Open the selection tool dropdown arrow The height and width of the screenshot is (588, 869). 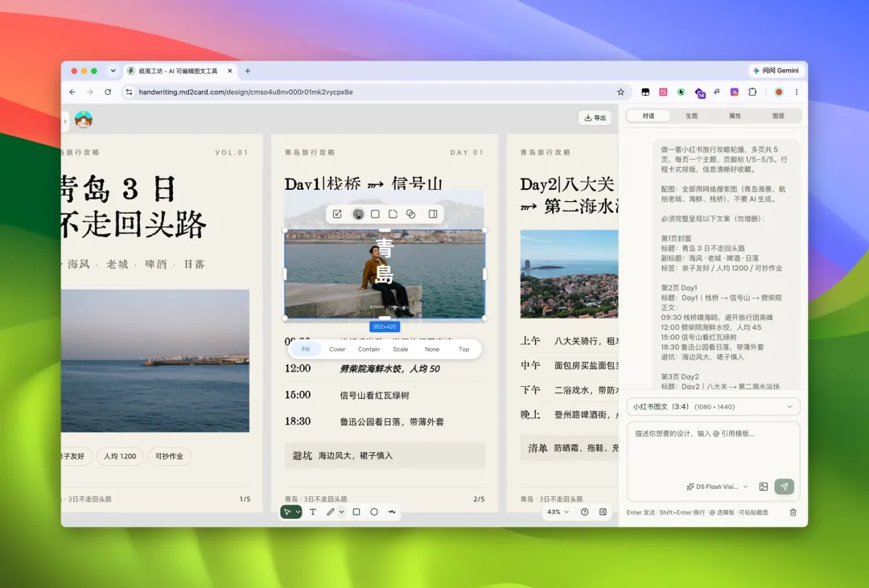point(299,512)
